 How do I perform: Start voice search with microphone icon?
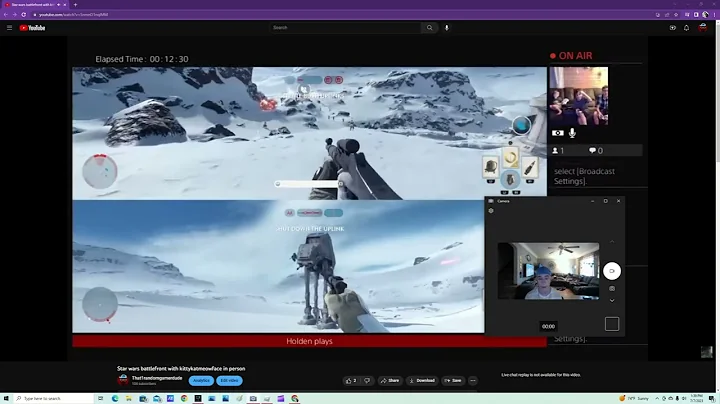coord(446,28)
